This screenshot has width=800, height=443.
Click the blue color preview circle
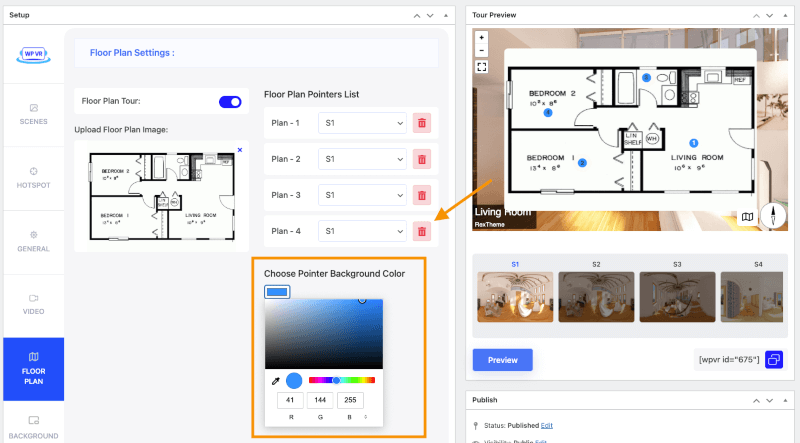point(294,380)
